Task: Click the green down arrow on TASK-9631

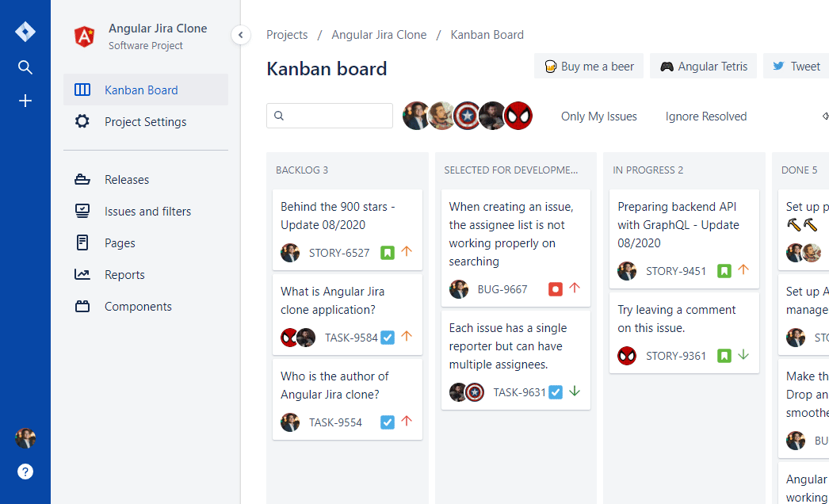Action: [574, 391]
